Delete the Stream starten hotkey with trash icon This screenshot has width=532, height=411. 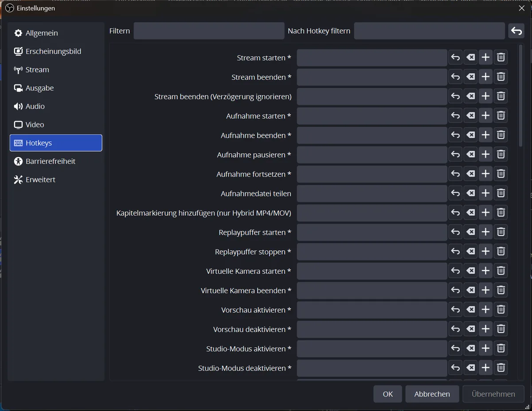tap(501, 58)
